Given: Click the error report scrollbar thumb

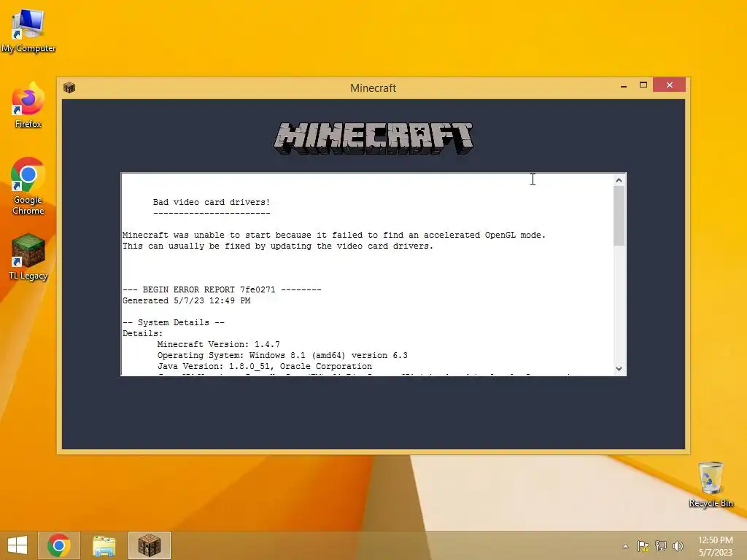Looking at the screenshot, I should 619,216.
